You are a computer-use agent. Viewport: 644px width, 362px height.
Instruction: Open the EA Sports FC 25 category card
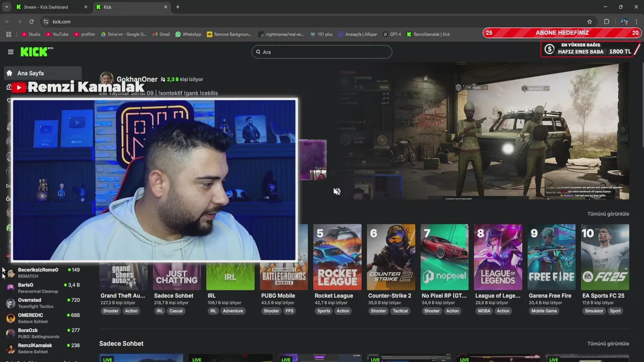click(605, 257)
